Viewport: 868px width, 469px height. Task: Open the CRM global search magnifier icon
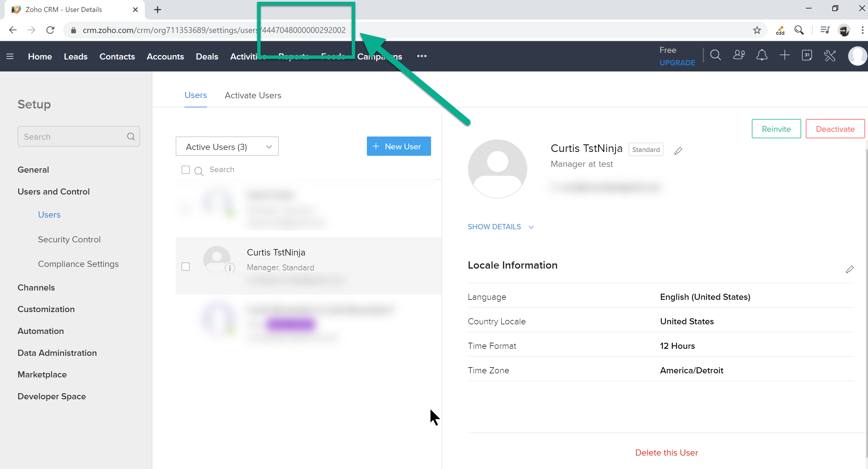715,55
